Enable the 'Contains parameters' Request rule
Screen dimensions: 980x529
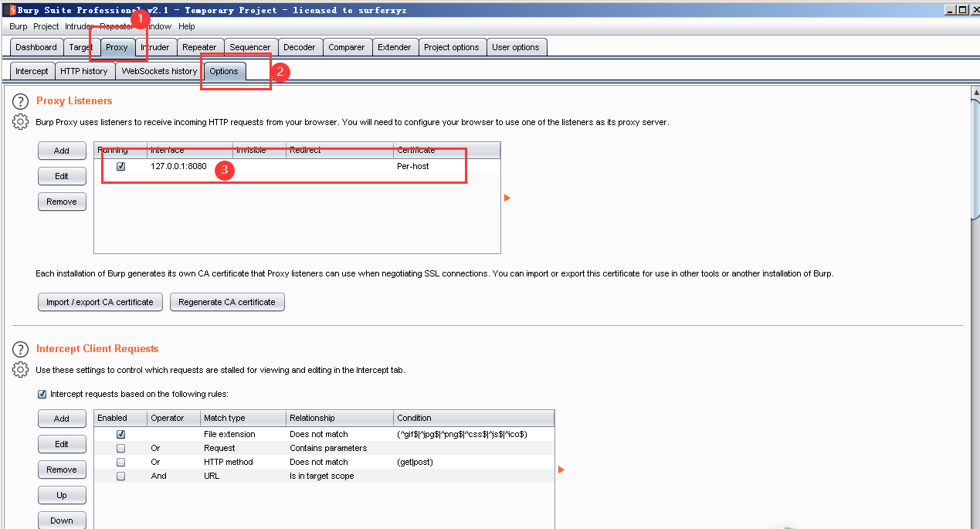pos(120,448)
